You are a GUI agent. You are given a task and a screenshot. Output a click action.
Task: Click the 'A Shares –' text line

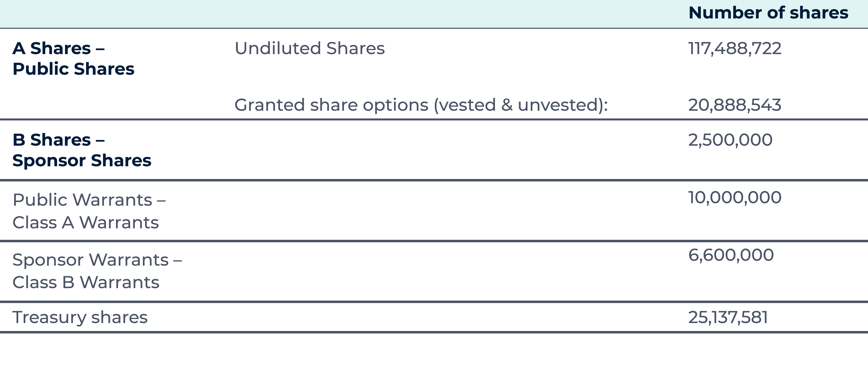coord(59,48)
